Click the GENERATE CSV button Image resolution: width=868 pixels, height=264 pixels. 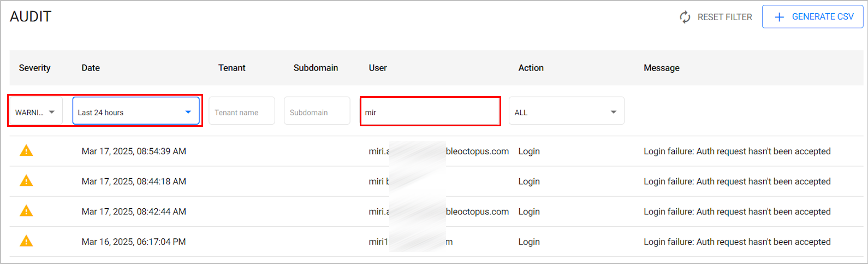(813, 17)
